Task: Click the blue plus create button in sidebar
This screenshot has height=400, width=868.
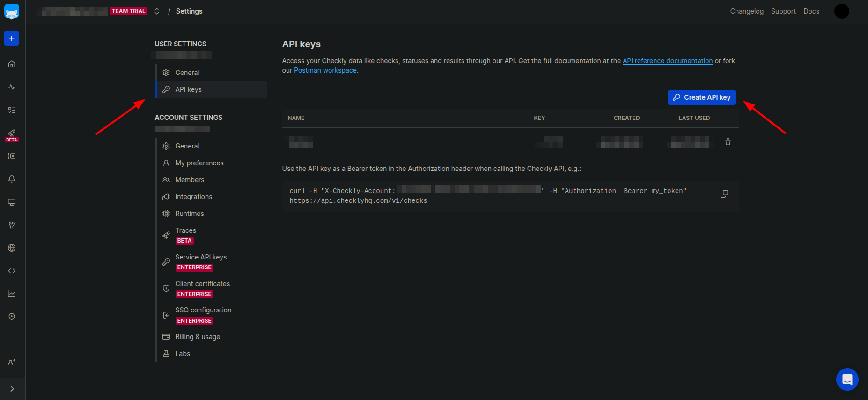Action: coord(12,38)
